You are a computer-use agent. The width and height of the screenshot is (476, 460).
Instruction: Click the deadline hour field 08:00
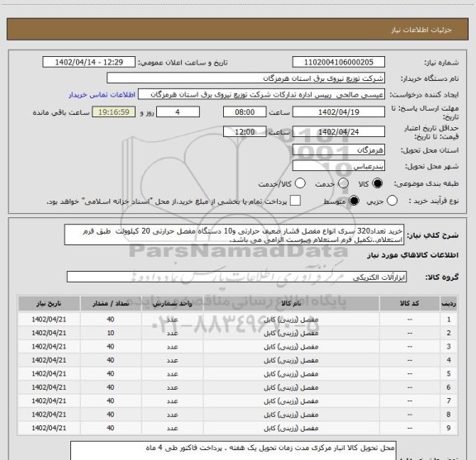[x=245, y=112]
